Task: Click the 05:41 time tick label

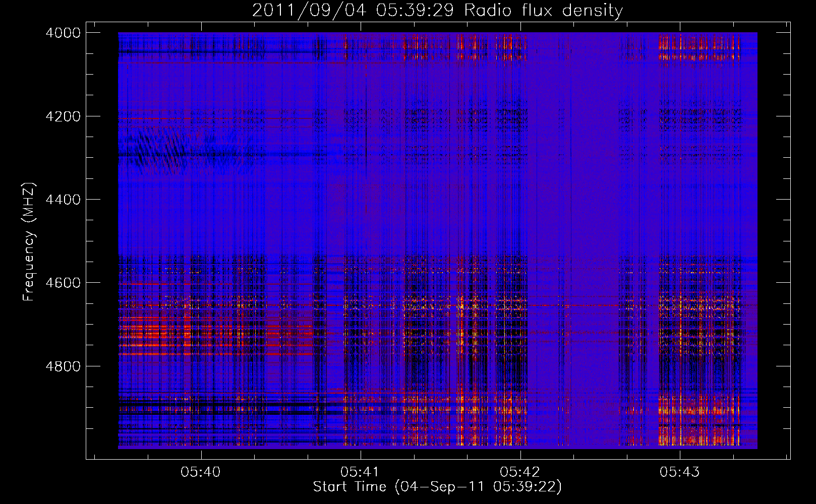Action: click(x=360, y=472)
